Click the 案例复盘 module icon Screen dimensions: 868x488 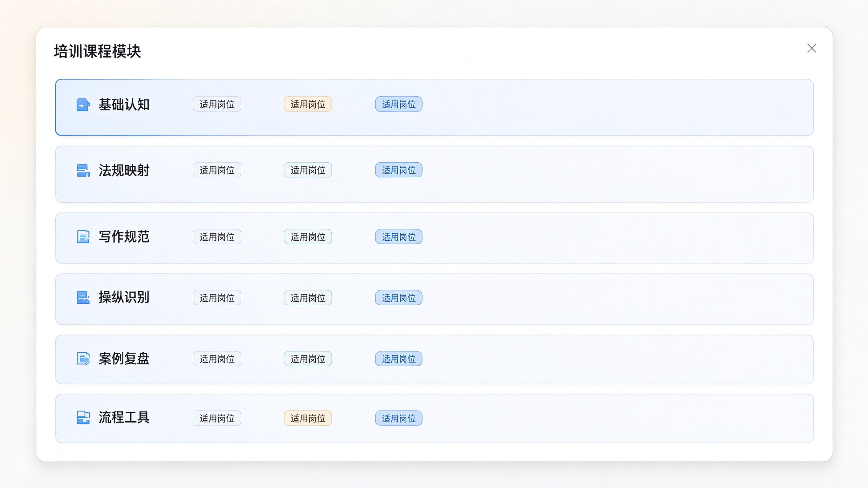click(x=83, y=359)
